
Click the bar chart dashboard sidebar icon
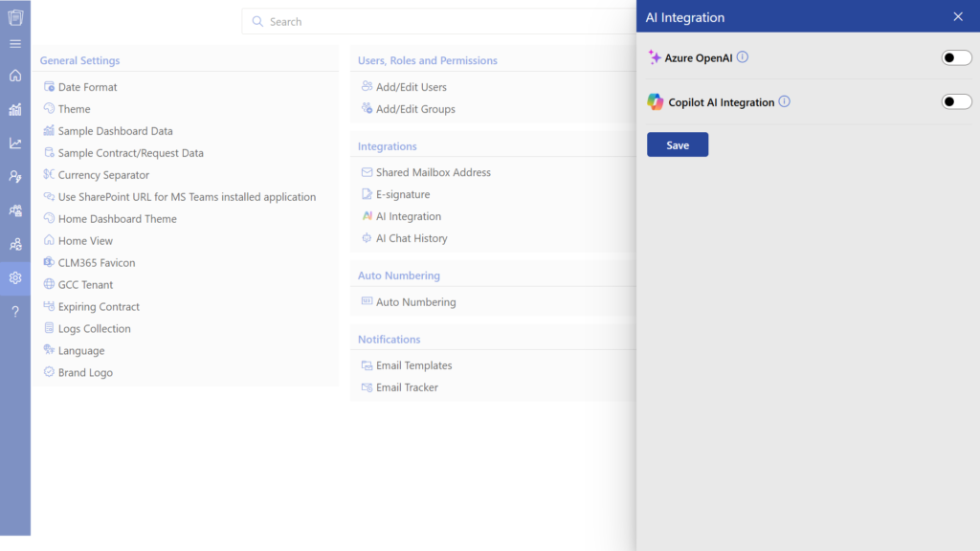(15, 109)
